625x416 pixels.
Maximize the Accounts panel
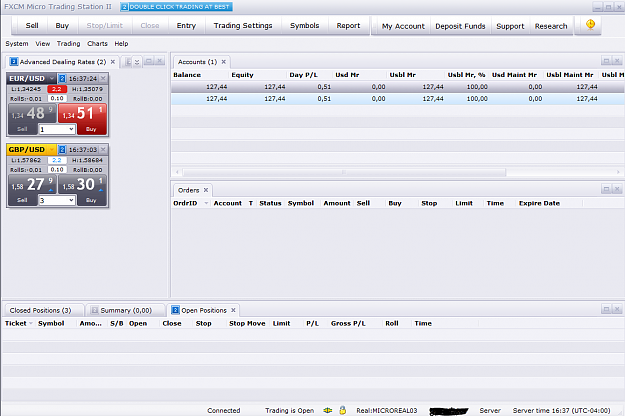coord(606,61)
